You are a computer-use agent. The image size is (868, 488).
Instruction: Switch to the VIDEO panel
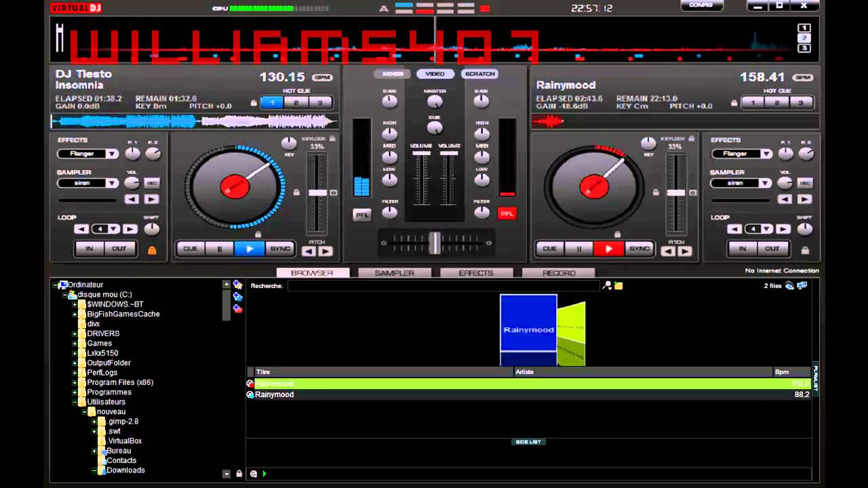(x=435, y=74)
